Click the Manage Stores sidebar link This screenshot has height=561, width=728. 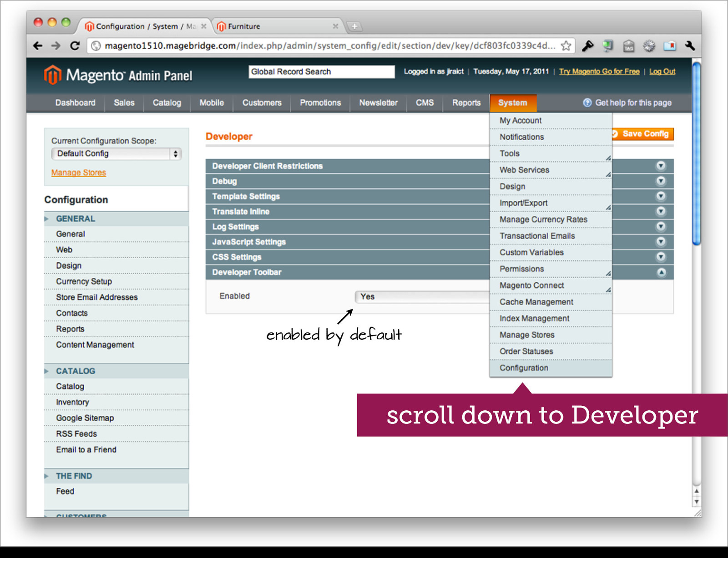tap(79, 173)
